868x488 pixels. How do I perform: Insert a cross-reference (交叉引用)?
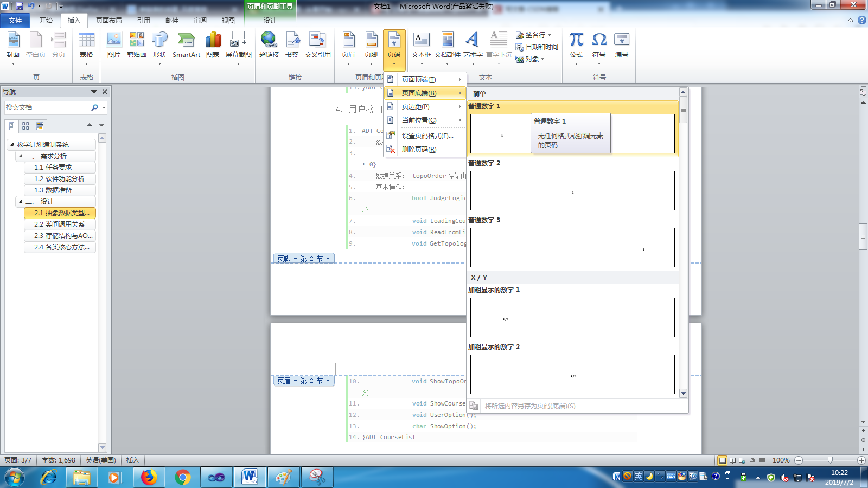click(x=317, y=46)
